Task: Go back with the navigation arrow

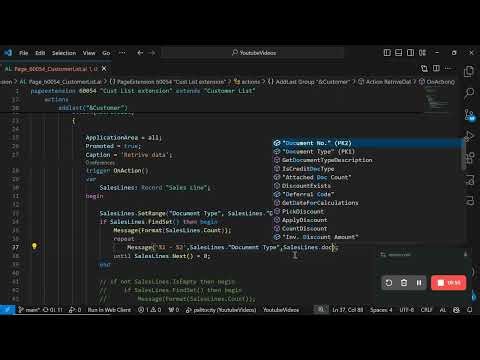Action: pyautogui.click(x=140, y=53)
